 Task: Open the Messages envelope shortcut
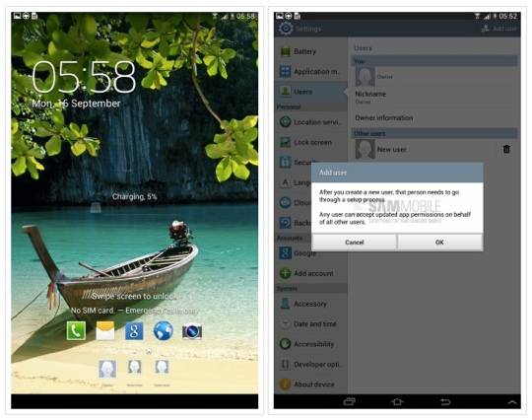(105, 330)
